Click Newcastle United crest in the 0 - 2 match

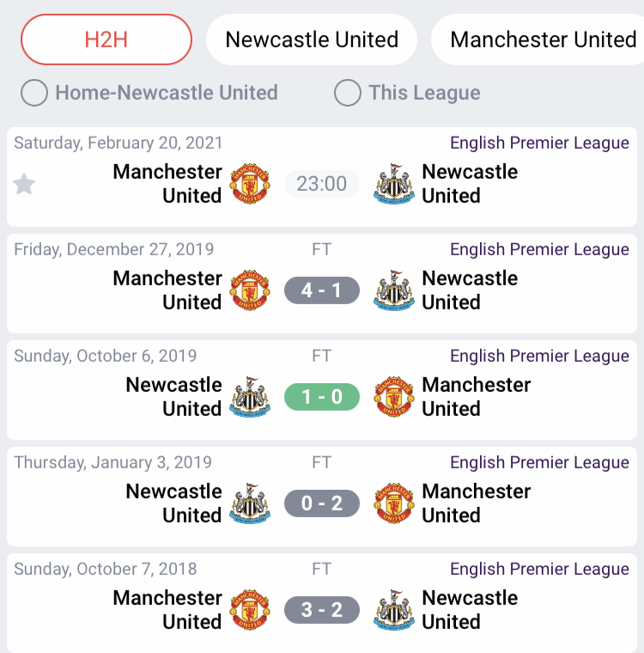click(250, 503)
